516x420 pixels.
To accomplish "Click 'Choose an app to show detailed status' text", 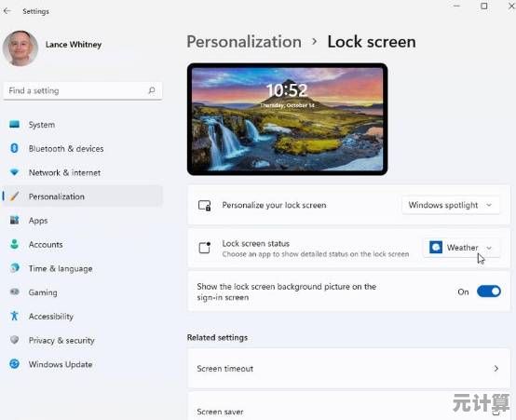I will pos(315,254).
